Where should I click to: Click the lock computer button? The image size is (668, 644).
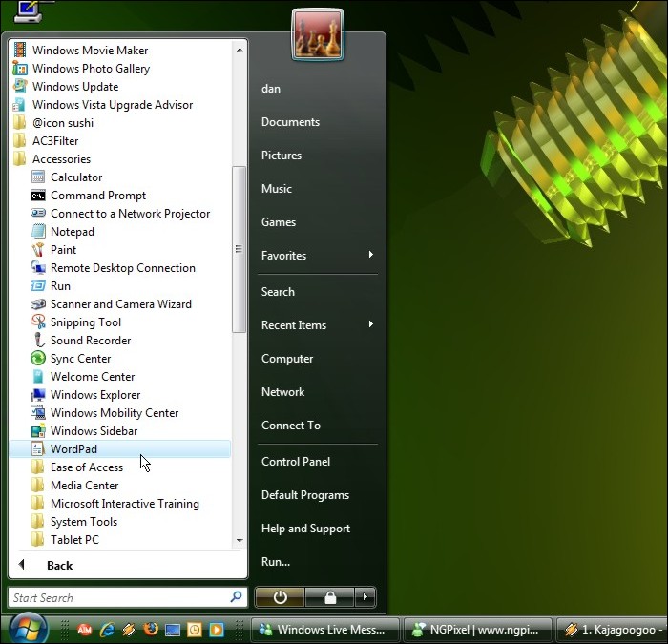point(329,597)
